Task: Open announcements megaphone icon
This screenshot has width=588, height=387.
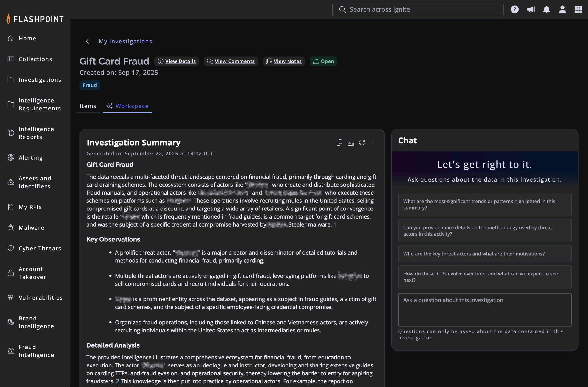Action: 530,9
